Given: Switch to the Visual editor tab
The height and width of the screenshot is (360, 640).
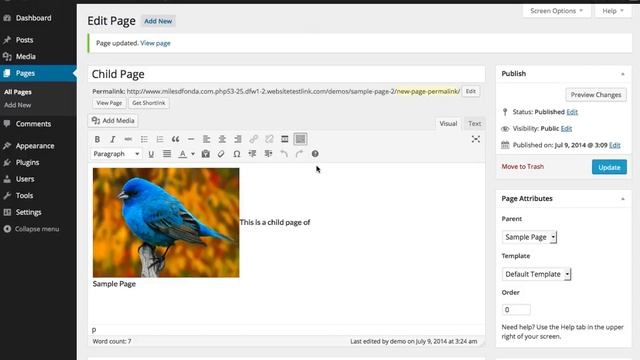Looking at the screenshot, I should coord(448,123).
